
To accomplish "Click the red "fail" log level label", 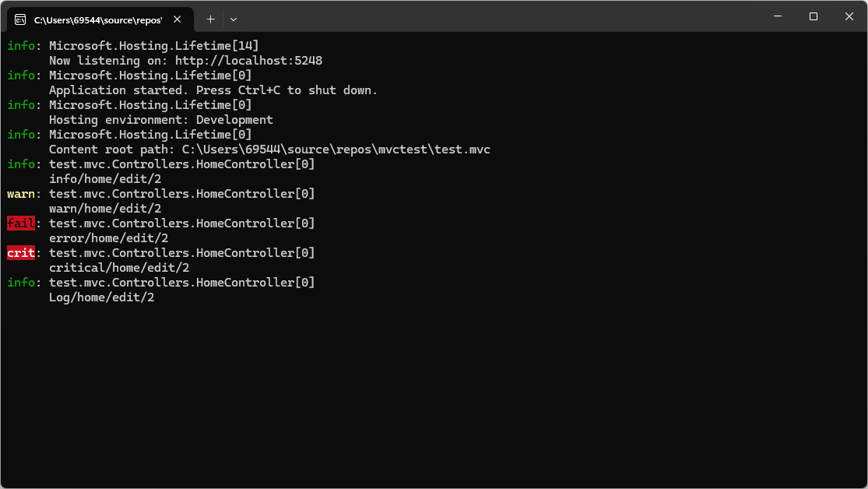I will pos(21,223).
